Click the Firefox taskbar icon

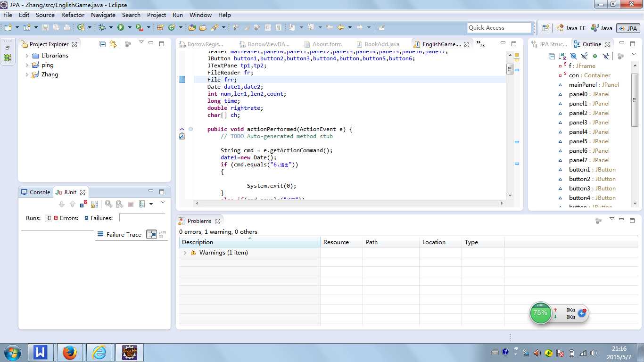(70, 352)
